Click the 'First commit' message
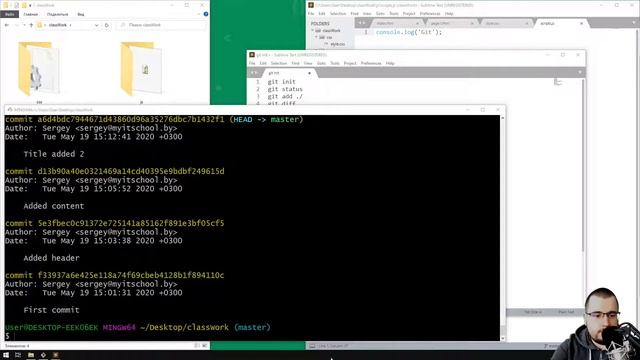This screenshot has width=640, height=360. tap(51, 310)
